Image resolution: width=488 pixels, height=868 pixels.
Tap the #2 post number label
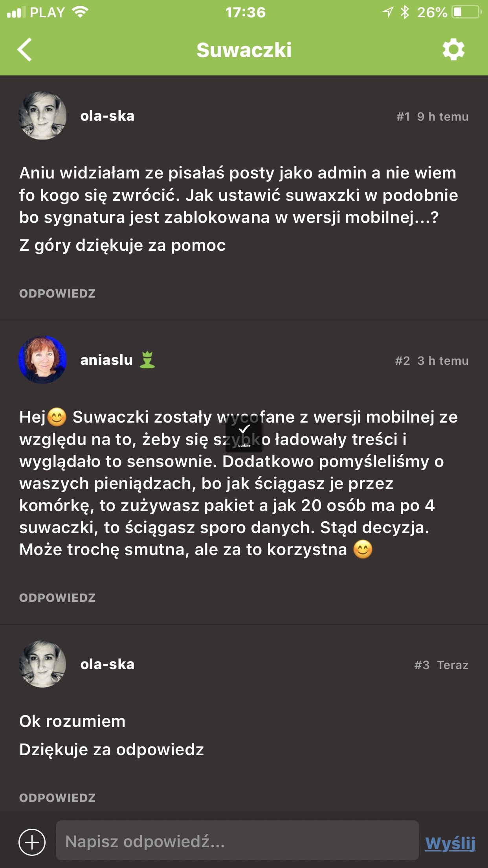402,361
